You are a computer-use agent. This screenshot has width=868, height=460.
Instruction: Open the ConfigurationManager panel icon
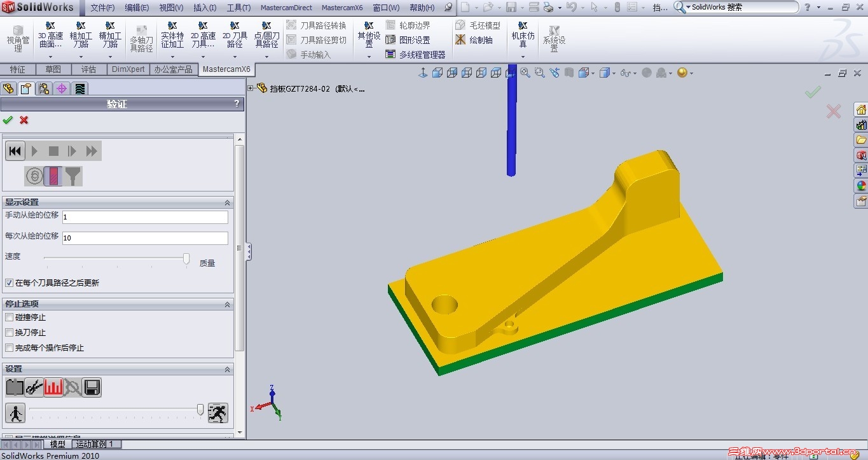(44, 88)
